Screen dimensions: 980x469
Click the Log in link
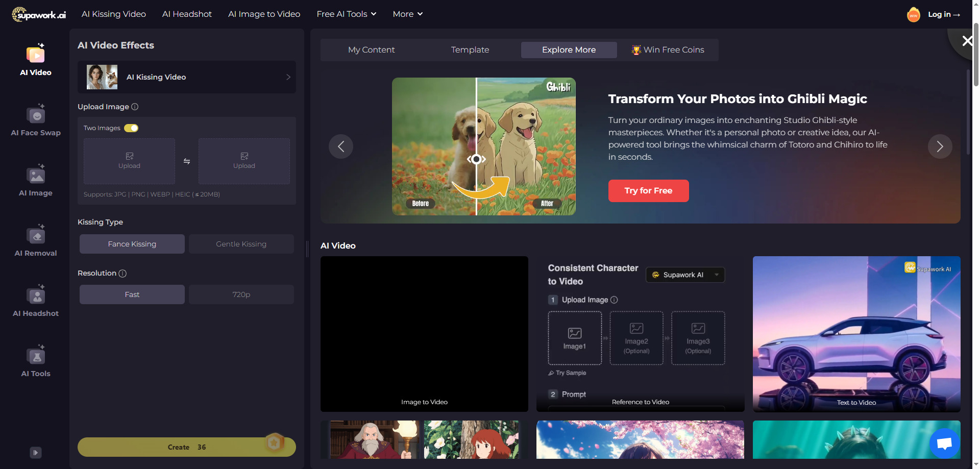pyautogui.click(x=944, y=14)
